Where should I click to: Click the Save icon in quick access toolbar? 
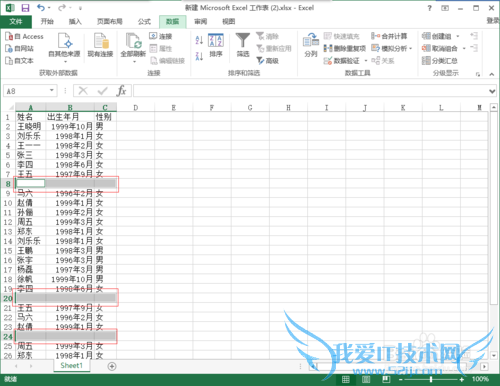coord(25,7)
